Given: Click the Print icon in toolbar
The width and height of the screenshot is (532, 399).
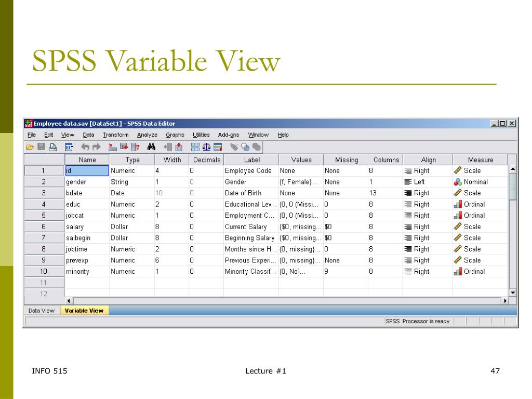Looking at the screenshot, I should pyautogui.click(x=52, y=147).
